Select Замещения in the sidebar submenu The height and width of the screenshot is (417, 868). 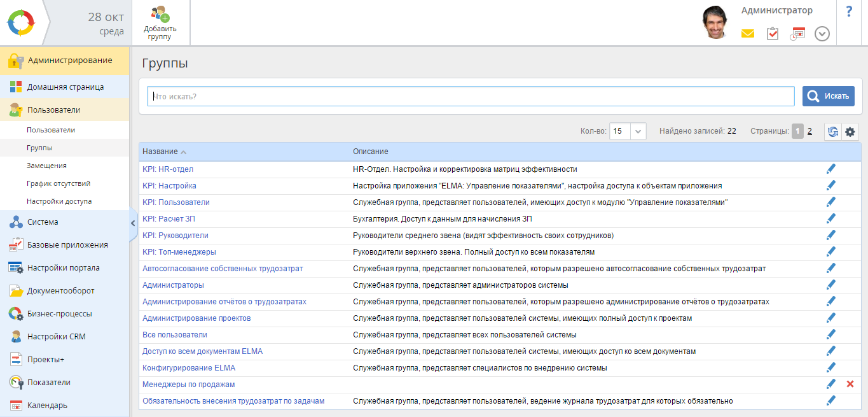46,166
